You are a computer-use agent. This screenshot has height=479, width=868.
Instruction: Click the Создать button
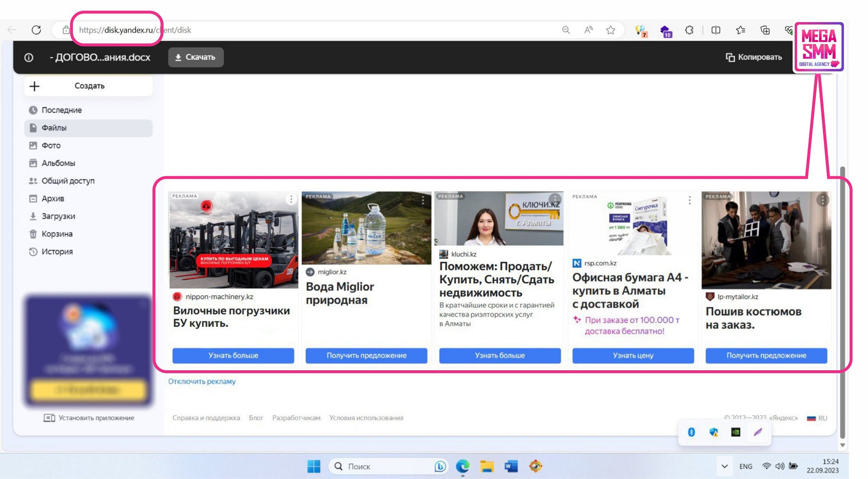coord(89,86)
